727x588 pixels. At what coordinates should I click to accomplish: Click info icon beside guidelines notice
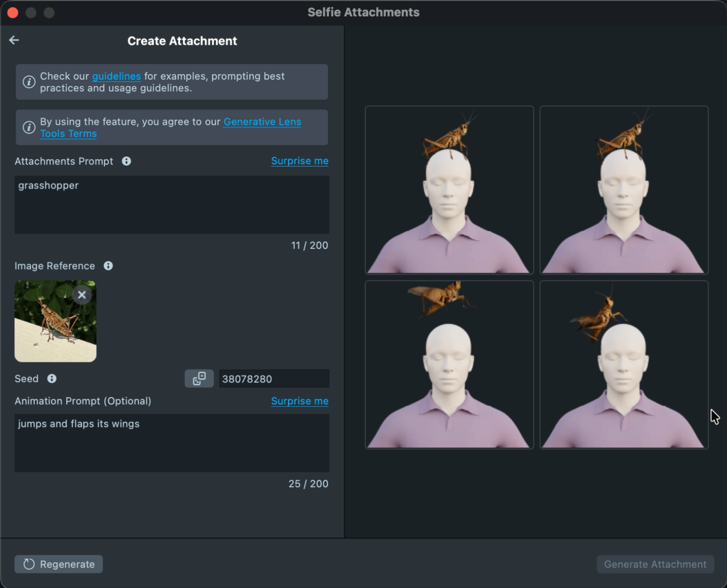pos(29,82)
